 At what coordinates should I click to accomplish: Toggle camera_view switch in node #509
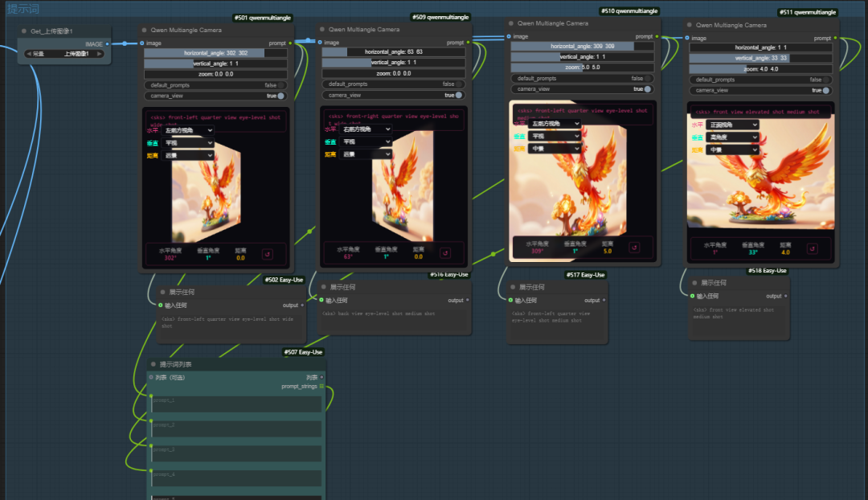click(x=459, y=95)
